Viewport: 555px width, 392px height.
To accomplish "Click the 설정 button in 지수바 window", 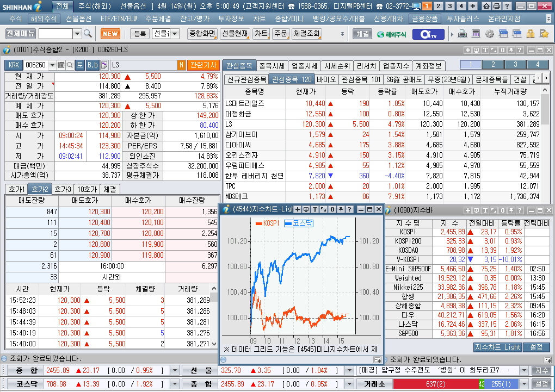I will click(536, 347).
